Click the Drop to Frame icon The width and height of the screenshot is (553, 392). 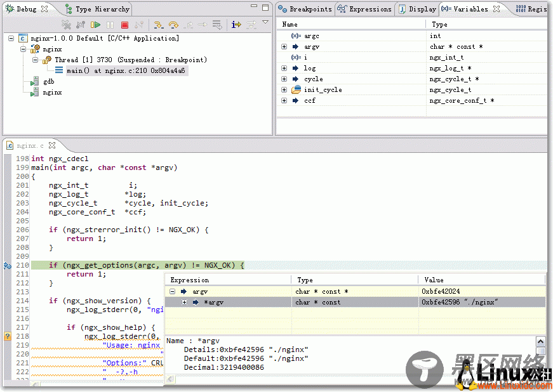(x=217, y=25)
